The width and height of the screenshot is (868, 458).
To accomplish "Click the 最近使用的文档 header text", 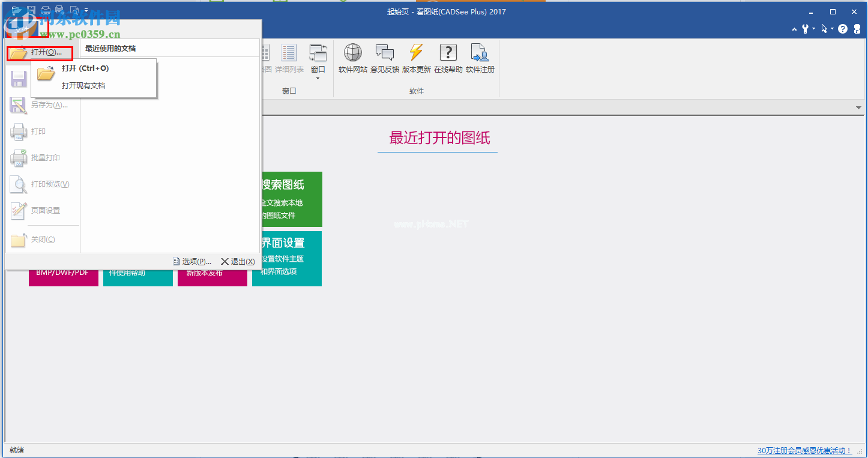I will point(110,49).
